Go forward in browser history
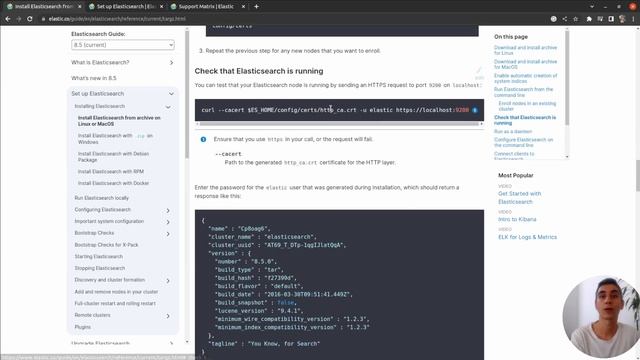This screenshot has width=640, height=360. [19, 19]
